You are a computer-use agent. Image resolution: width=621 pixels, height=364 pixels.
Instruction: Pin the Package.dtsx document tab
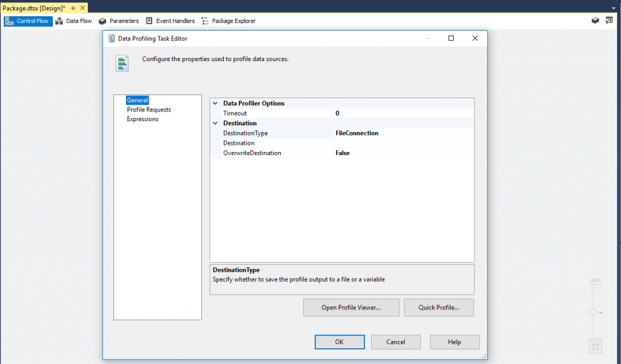(x=73, y=8)
